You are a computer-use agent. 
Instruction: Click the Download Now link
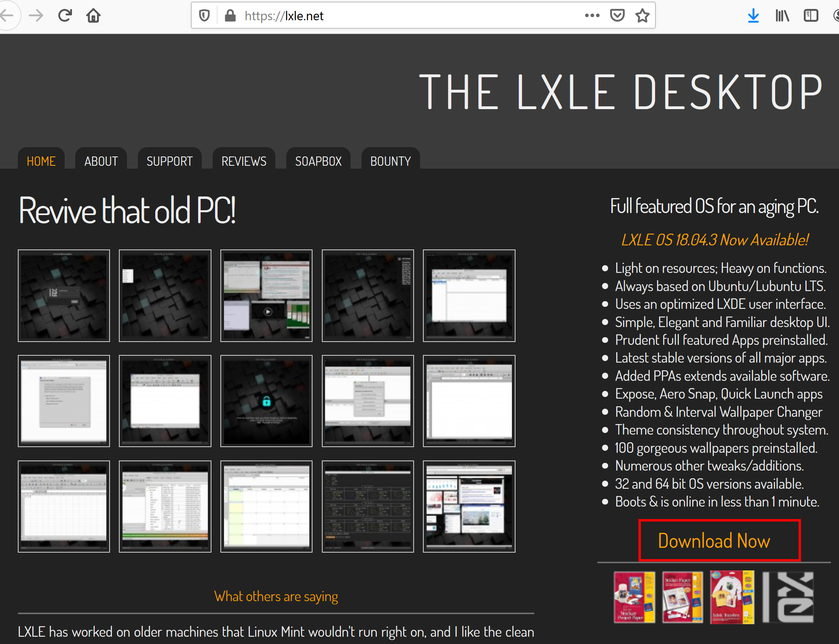tap(714, 541)
